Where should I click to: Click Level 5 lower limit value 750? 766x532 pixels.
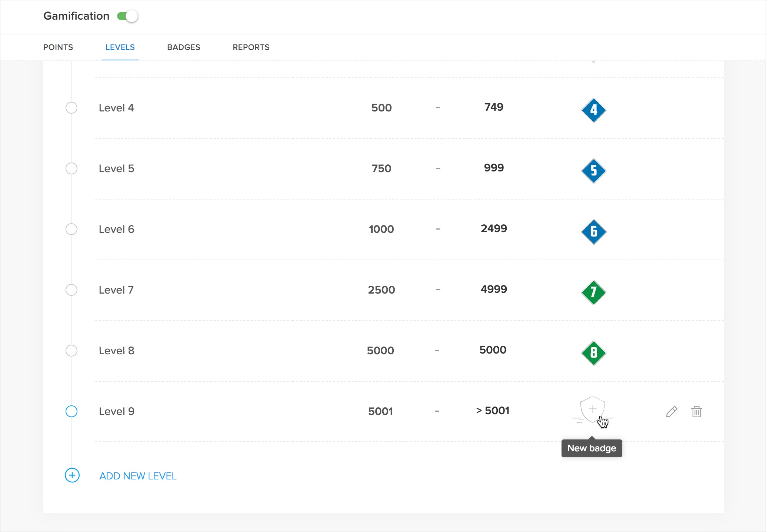pyautogui.click(x=381, y=168)
